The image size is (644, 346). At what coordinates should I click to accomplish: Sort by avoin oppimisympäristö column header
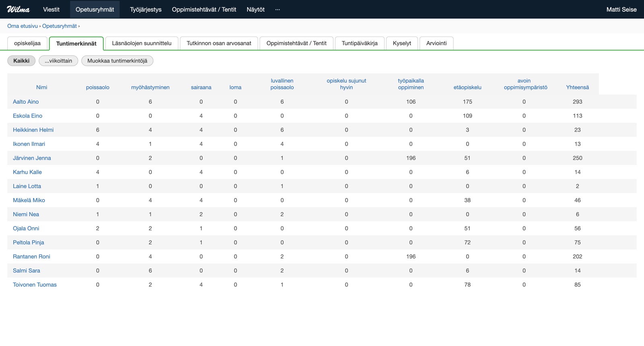[526, 84]
